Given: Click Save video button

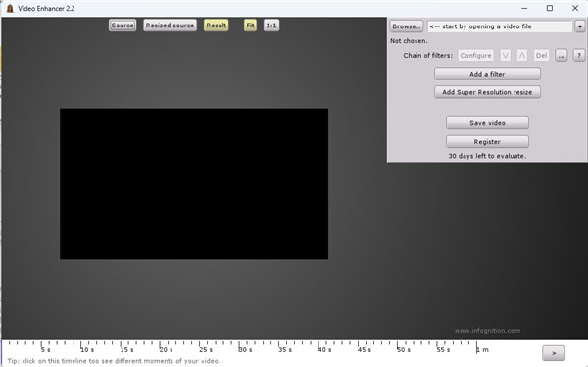Looking at the screenshot, I should coord(487,123).
